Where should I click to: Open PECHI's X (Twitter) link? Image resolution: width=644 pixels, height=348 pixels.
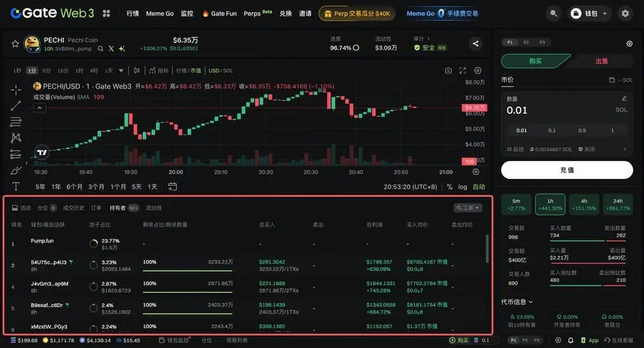[111, 48]
